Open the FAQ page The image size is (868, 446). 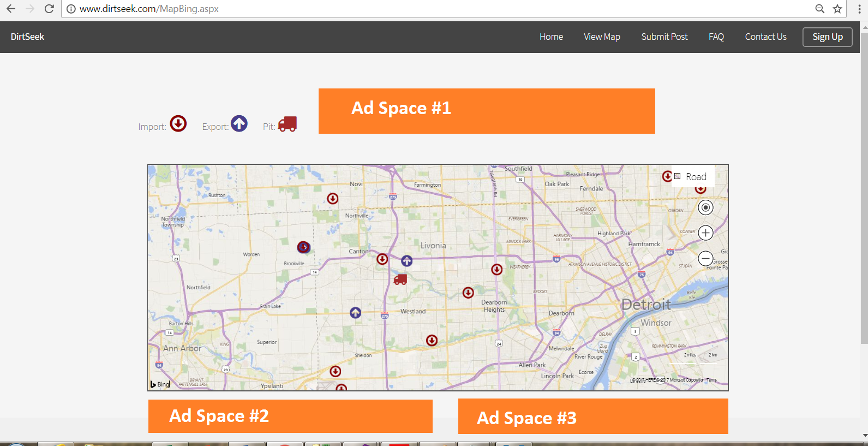pyautogui.click(x=716, y=37)
